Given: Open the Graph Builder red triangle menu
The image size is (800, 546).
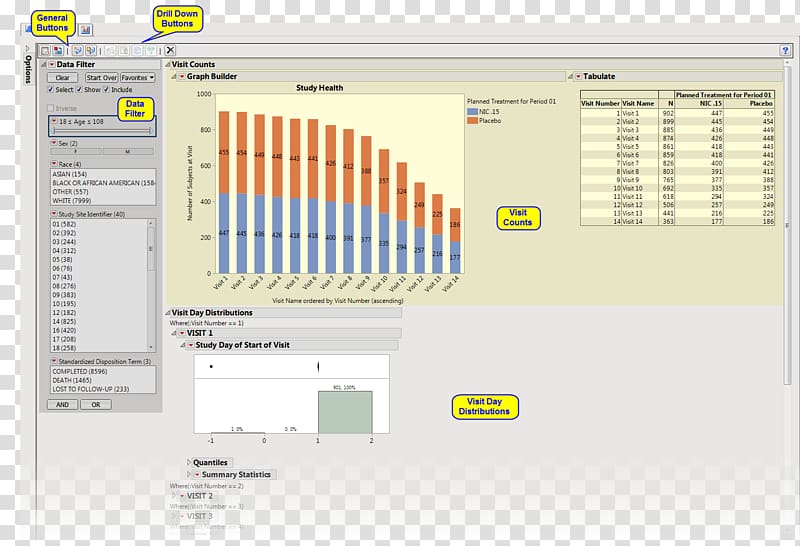Looking at the screenshot, I should tap(181, 76).
